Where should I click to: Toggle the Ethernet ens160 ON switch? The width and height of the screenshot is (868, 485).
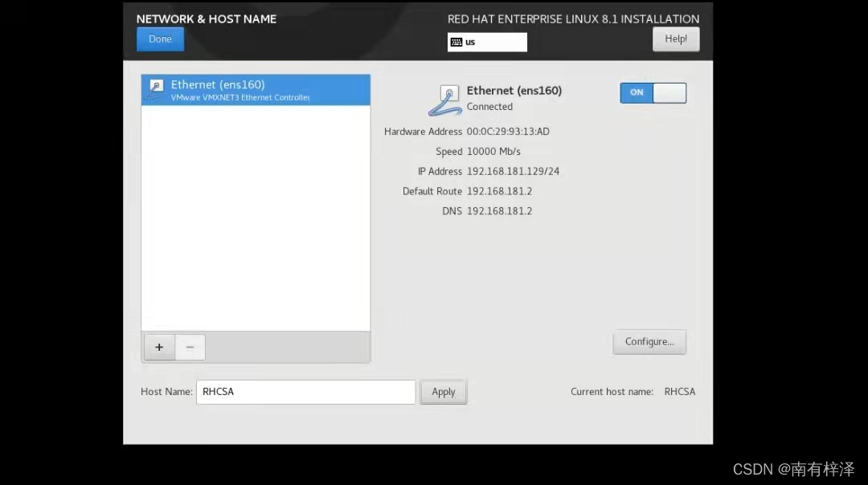pos(653,93)
